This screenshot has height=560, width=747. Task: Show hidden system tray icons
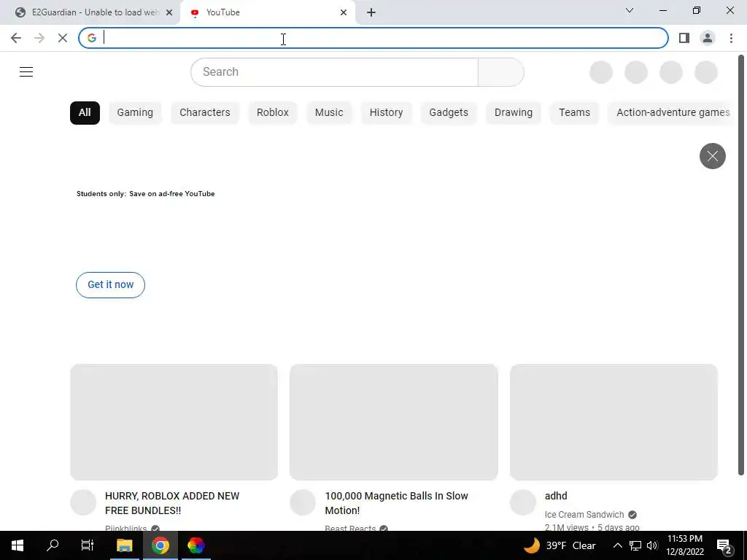617,545
